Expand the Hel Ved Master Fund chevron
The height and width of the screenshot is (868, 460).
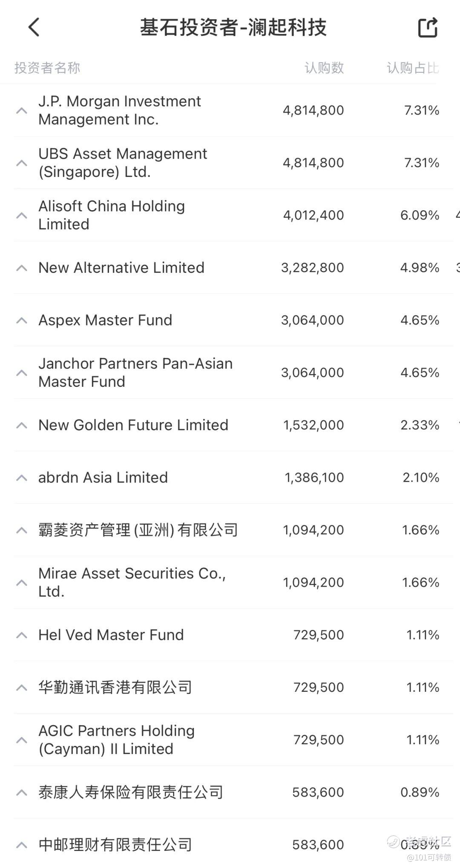(22, 635)
